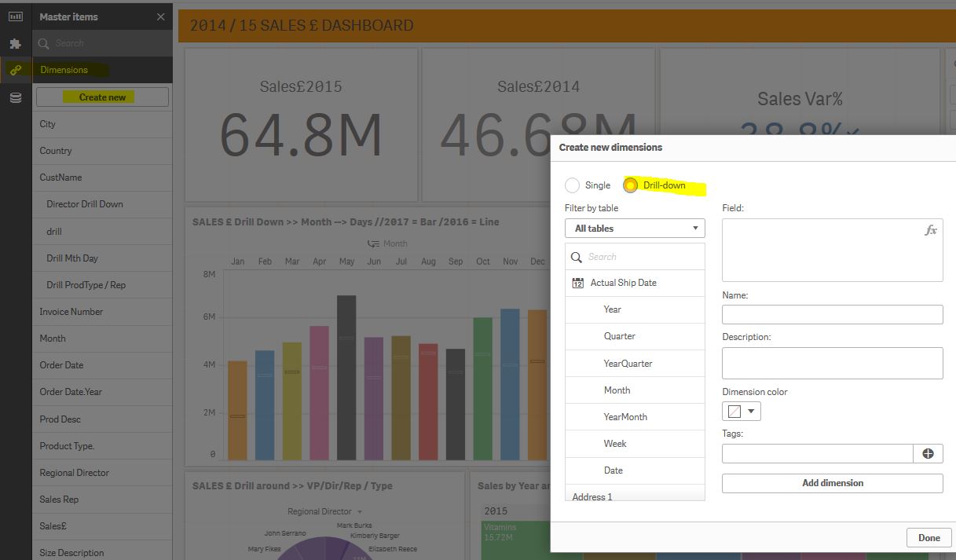Screen dimensions: 956x560
Task: Open the Fields database icon
Action: [15, 97]
